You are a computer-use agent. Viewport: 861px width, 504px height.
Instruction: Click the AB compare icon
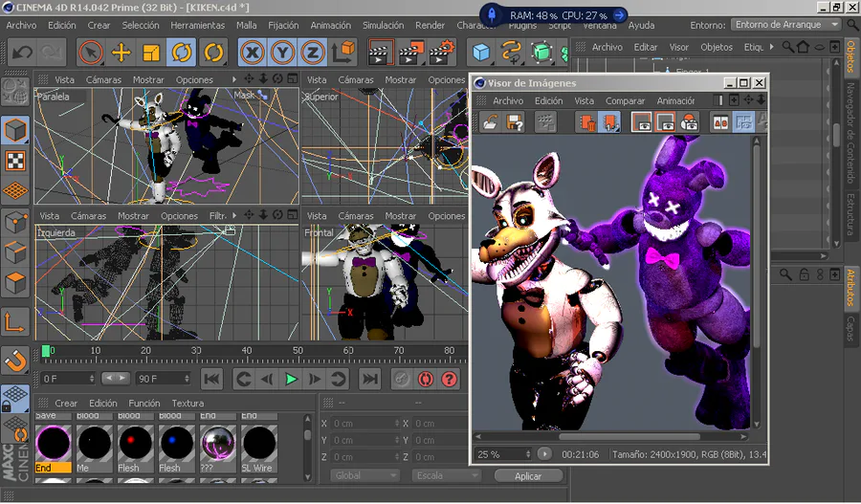[720, 121]
